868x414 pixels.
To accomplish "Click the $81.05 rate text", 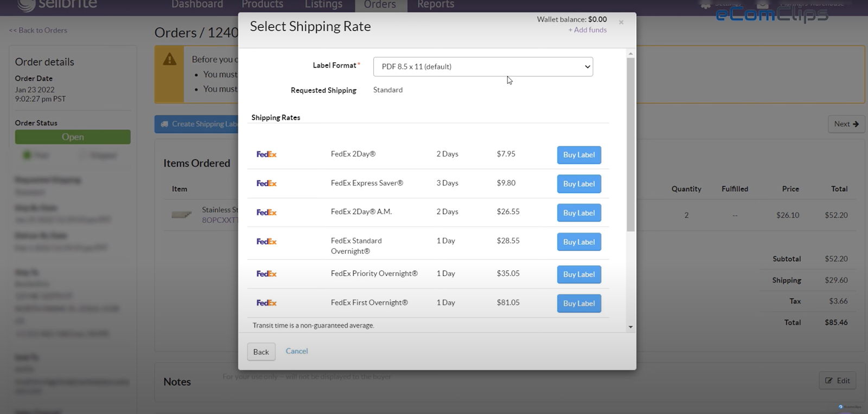I will (508, 302).
